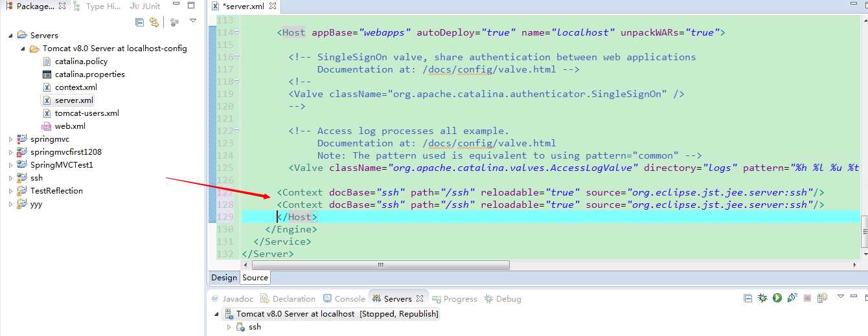Click the editor vertical scrollbar

coord(864,232)
